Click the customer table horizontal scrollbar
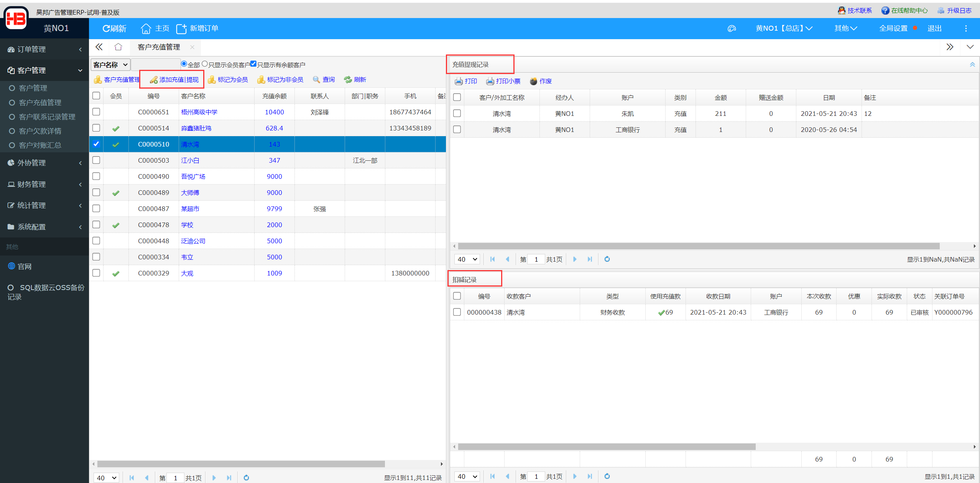This screenshot has width=980, height=483. [x=241, y=464]
